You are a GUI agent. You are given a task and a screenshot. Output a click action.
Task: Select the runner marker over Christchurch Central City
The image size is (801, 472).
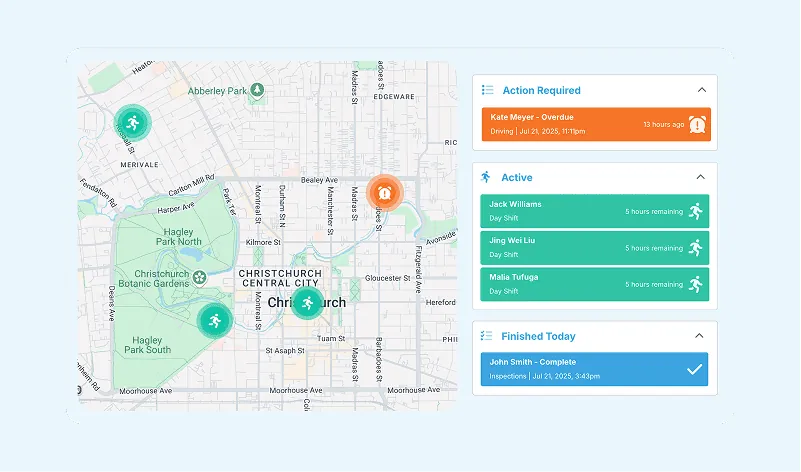[307, 302]
